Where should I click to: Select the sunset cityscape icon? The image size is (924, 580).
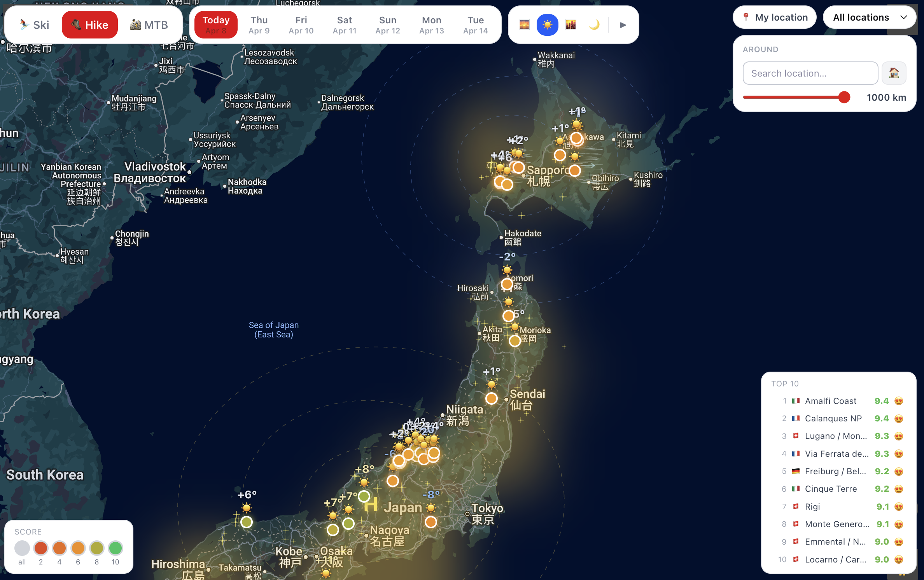tap(570, 25)
